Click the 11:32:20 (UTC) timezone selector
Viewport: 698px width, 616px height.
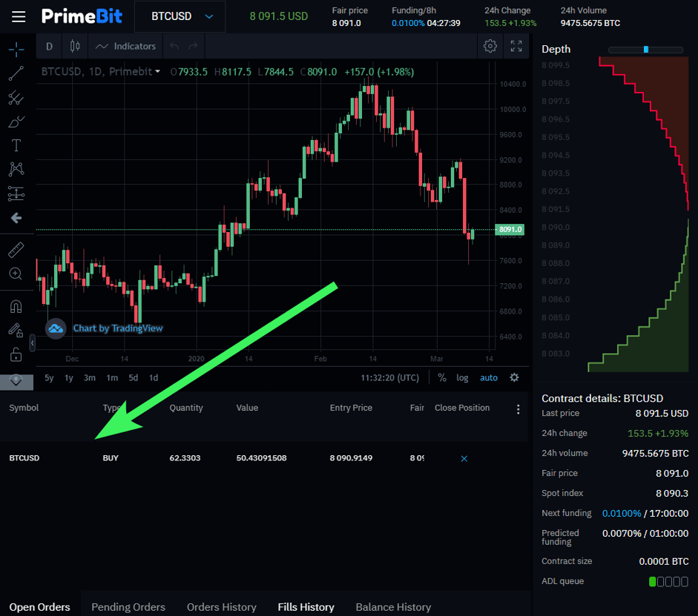pos(390,377)
